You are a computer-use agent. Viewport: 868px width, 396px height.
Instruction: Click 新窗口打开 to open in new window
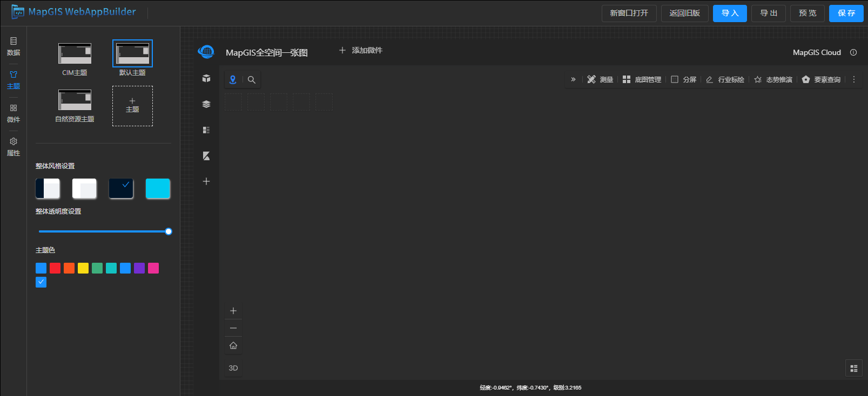click(x=629, y=13)
